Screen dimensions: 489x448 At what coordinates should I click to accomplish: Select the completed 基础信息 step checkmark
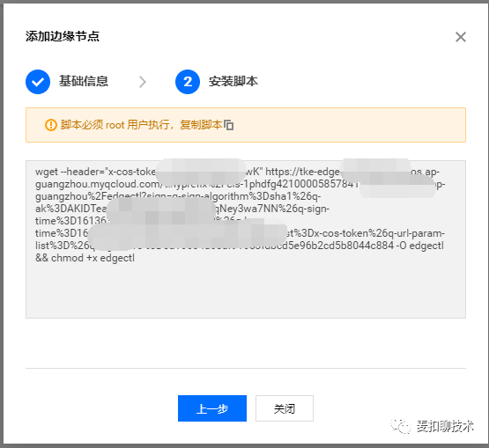point(38,82)
